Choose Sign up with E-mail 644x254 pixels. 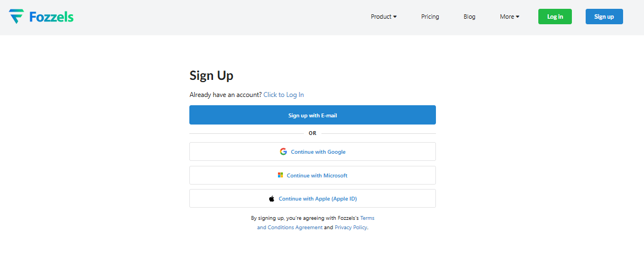pyautogui.click(x=313, y=115)
